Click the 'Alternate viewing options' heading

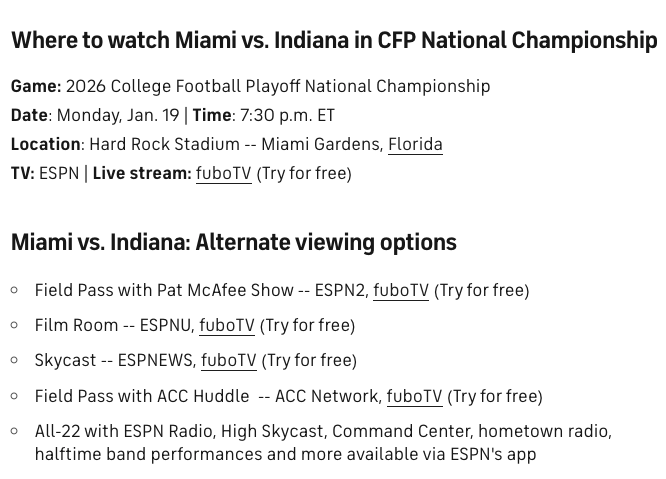click(233, 242)
